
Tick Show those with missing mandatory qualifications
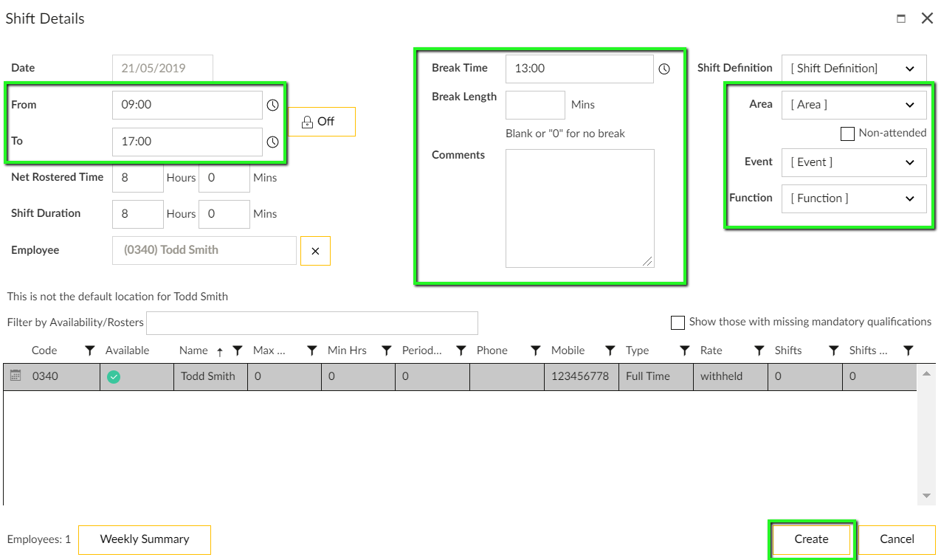tap(678, 322)
